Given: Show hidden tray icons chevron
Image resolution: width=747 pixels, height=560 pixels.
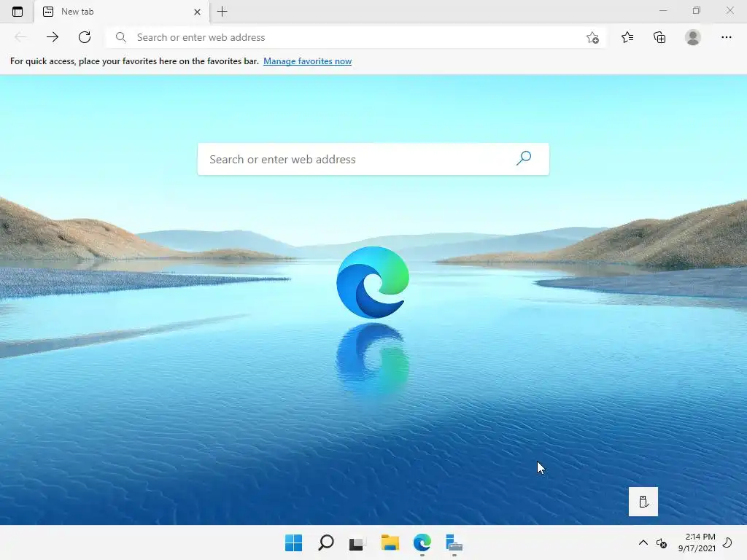Looking at the screenshot, I should [643, 542].
